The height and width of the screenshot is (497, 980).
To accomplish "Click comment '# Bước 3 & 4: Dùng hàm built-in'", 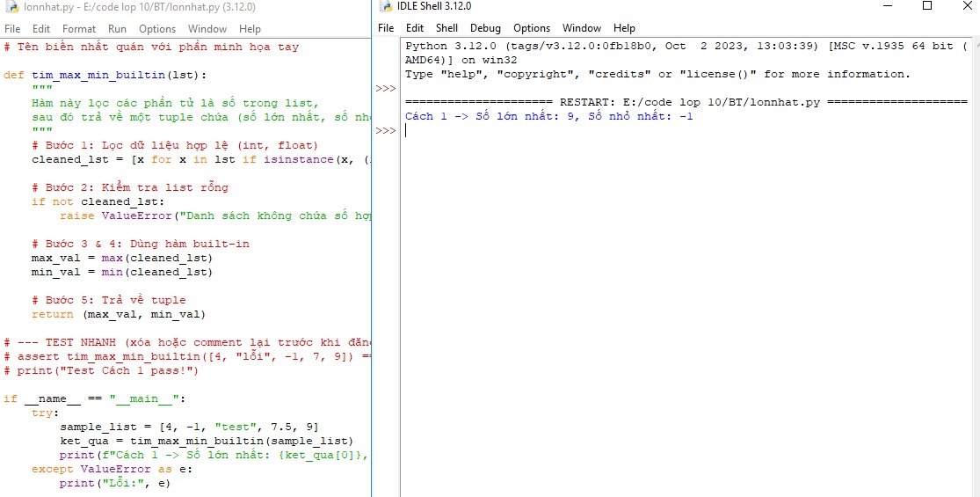I will point(141,244).
